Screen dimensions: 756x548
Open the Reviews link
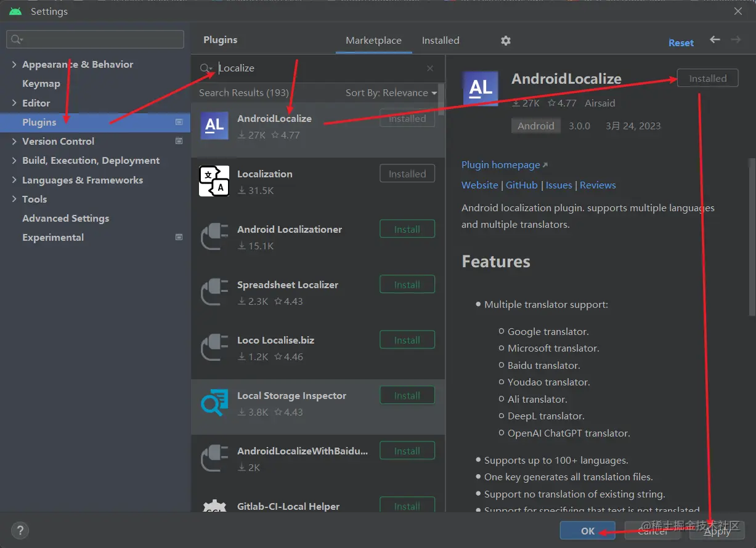coord(598,185)
